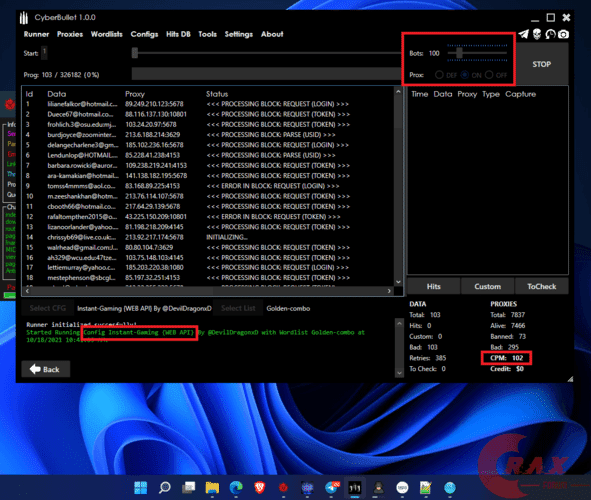Open the Configs menu
This screenshot has height=500, width=591.
[x=144, y=34]
